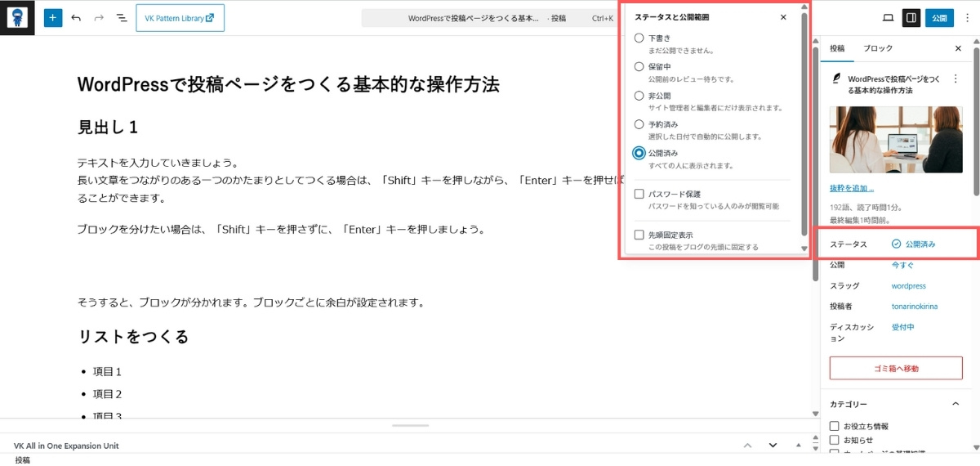Image resolution: width=980 pixels, height=466 pixels.
Task: Check the お知らせ category
Action: (x=834, y=440)
